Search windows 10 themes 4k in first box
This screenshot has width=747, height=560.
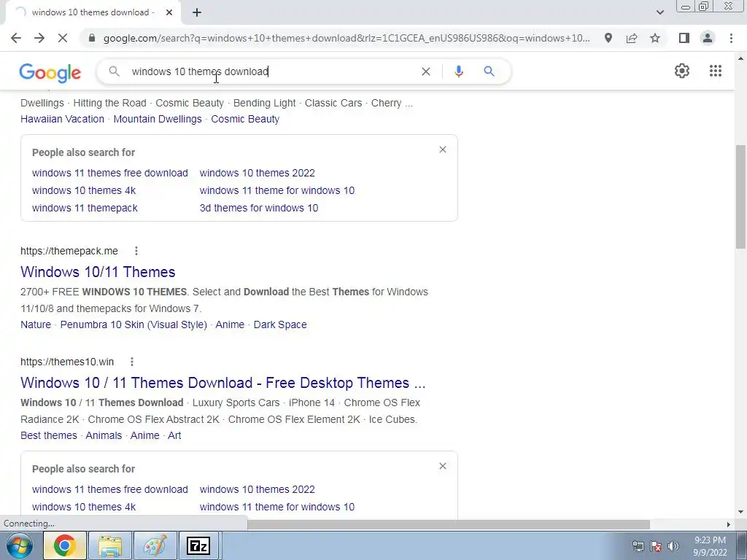84,190
